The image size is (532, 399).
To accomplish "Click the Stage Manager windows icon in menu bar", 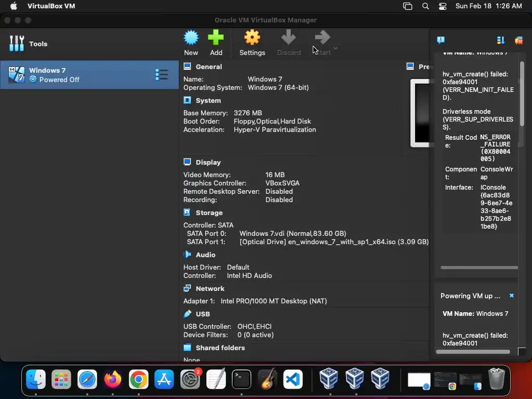I will [x=407, y=6].
